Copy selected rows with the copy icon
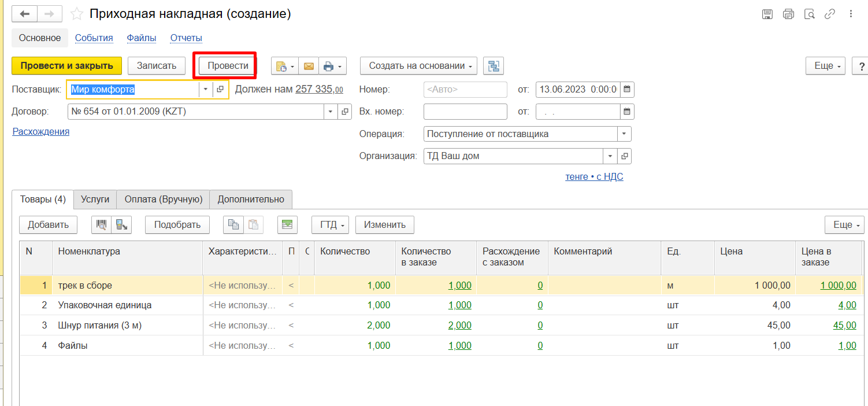This screenshot has width=868, height=406. [233, 225]
